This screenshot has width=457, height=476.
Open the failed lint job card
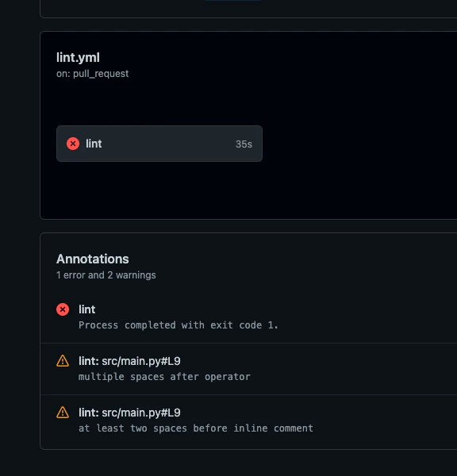coord(159,144)
